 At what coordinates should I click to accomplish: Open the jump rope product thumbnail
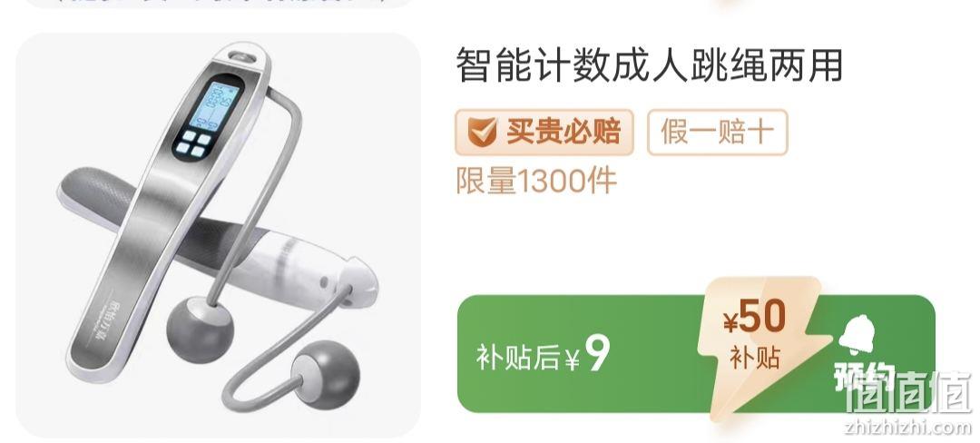(218, 235)
